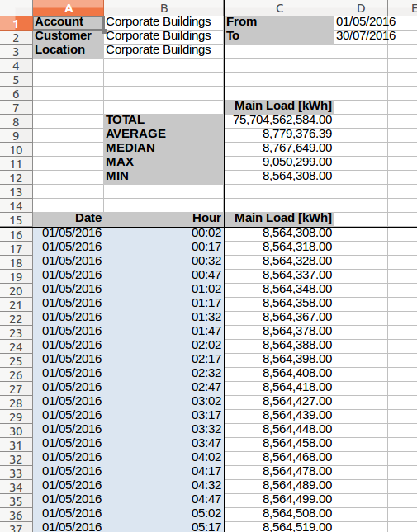Select column A header
417x532 pixels.
(x=69, y=7)
